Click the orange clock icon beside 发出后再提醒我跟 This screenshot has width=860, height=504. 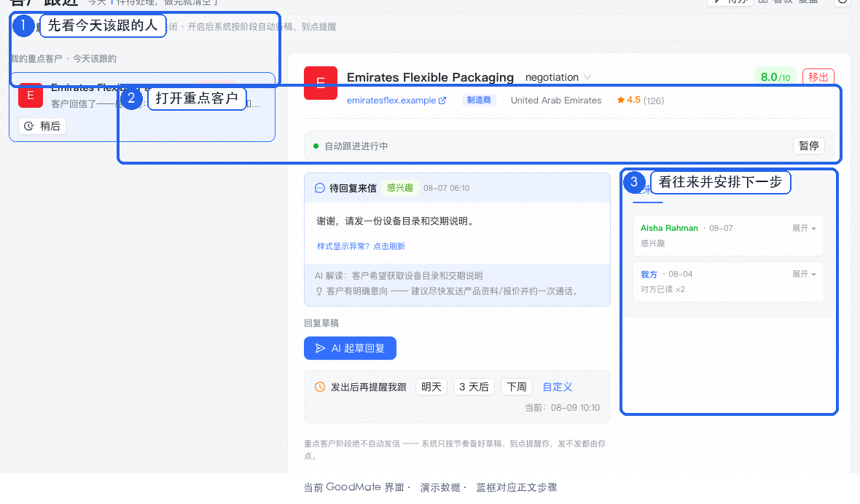[320, 387]
